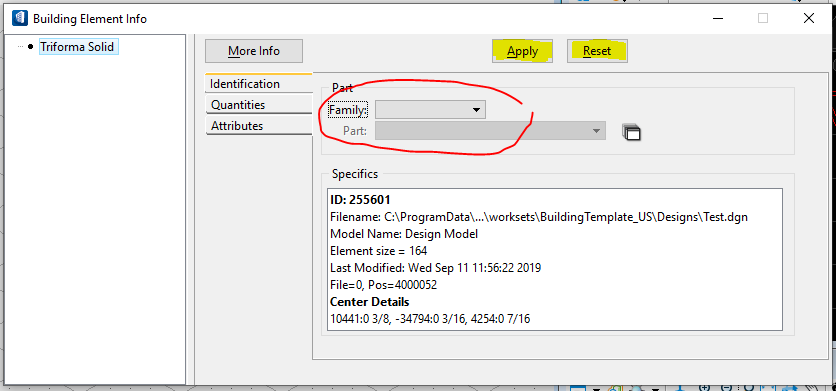Screen dimensions: 836x391
Task: Open the Family dropdown
Action: (x=430, y=110)
